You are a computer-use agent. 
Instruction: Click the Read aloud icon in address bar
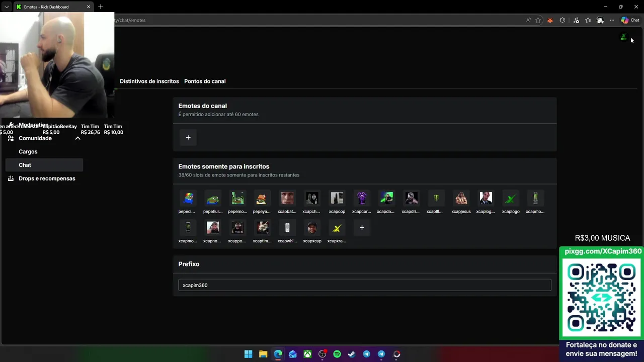tap(528, 20)
